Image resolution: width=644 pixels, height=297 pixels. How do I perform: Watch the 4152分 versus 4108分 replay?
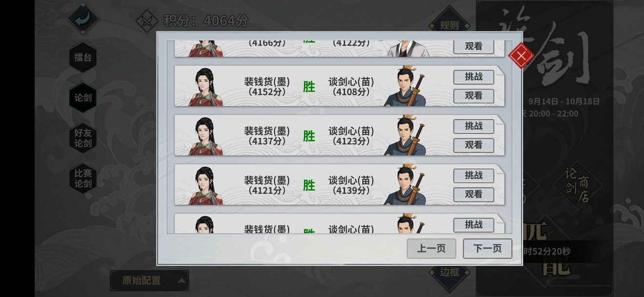[x=474, y=96]
